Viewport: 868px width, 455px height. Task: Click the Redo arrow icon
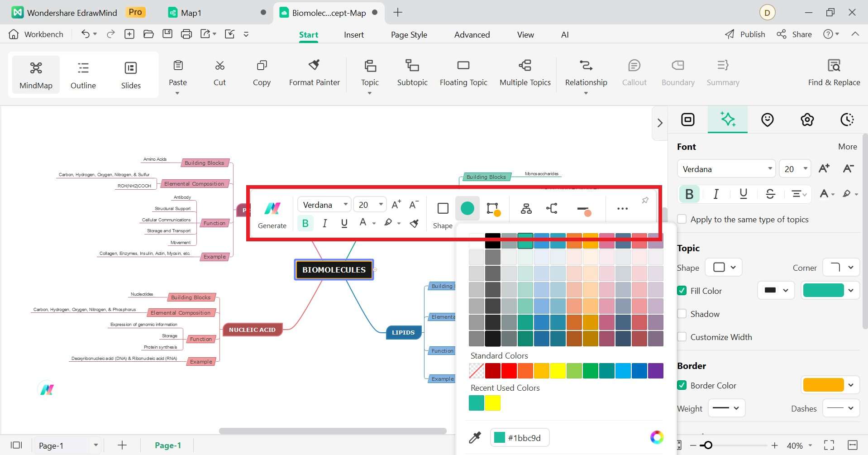[110, 34]
